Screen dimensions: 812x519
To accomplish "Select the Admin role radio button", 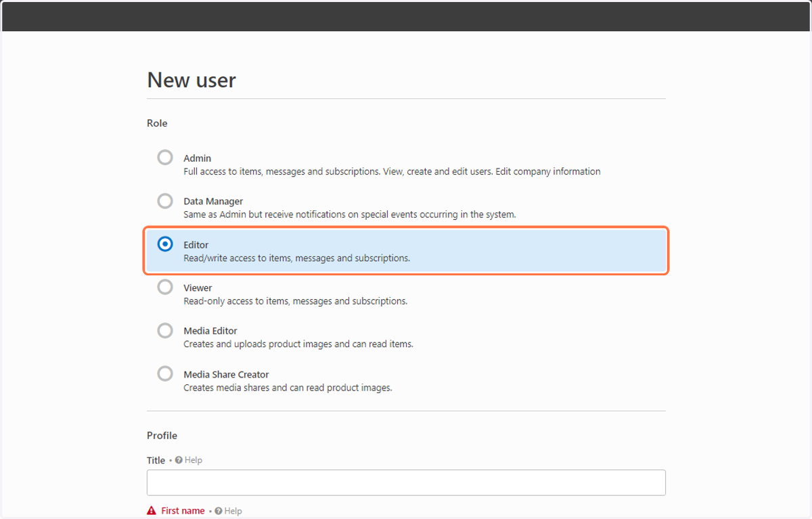I will coord(165,158).
